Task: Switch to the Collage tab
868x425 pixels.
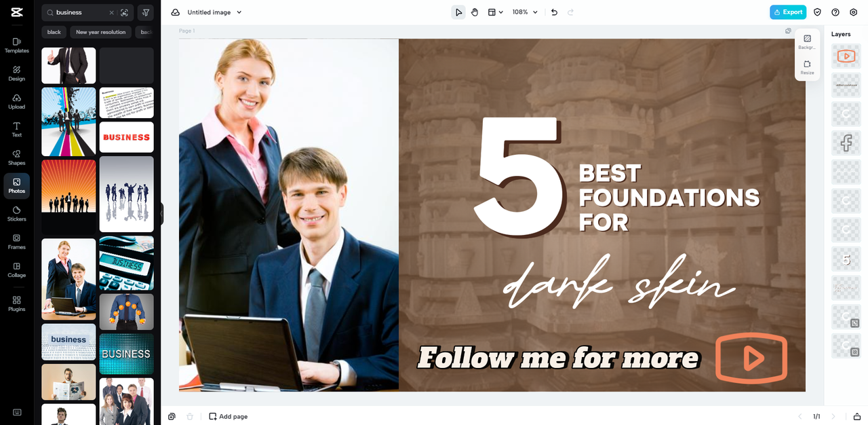Action: tap(16, 270)
